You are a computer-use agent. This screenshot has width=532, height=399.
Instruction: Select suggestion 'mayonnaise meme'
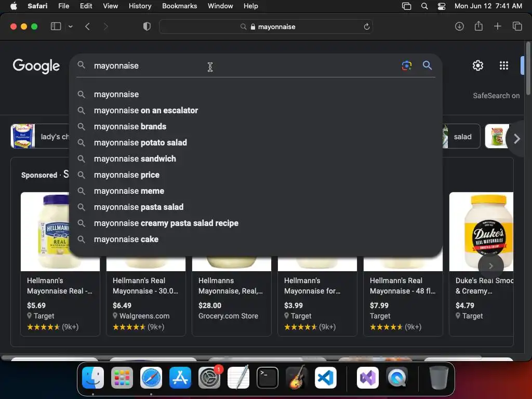[x=256, y=191]
